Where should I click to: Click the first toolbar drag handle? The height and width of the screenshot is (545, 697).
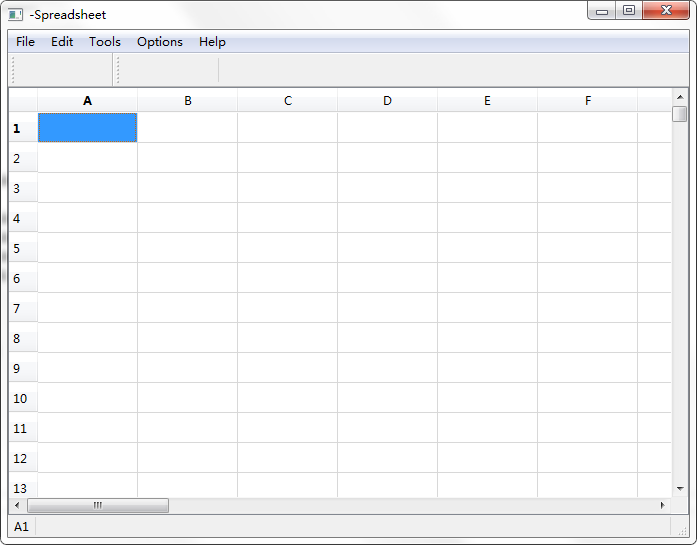(13, 70)
